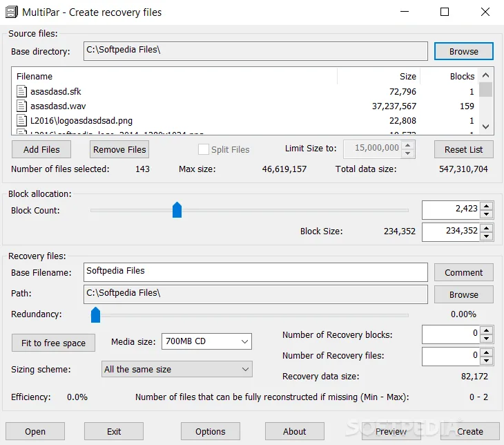Close the MultiPar window
This screenshot has width=504, height=445.
[x=485, y=12]
